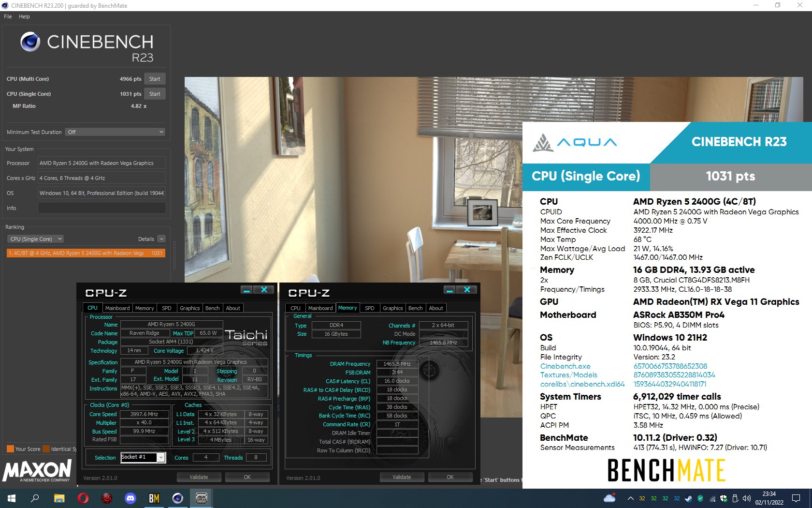Click the corelibs\cinebench.xdl64 hash link
This screenshot has width=812, height=508.
670,384
